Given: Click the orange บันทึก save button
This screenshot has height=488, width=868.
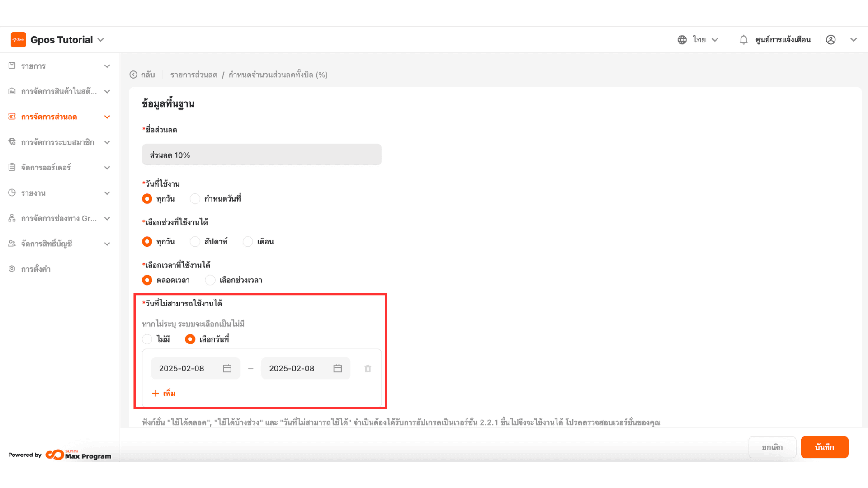Looking at the screenshot, I should (x=824, y=447).
